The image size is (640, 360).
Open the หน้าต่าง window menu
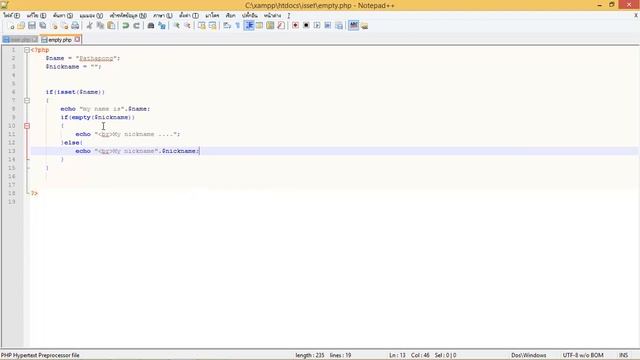[272, 16]
